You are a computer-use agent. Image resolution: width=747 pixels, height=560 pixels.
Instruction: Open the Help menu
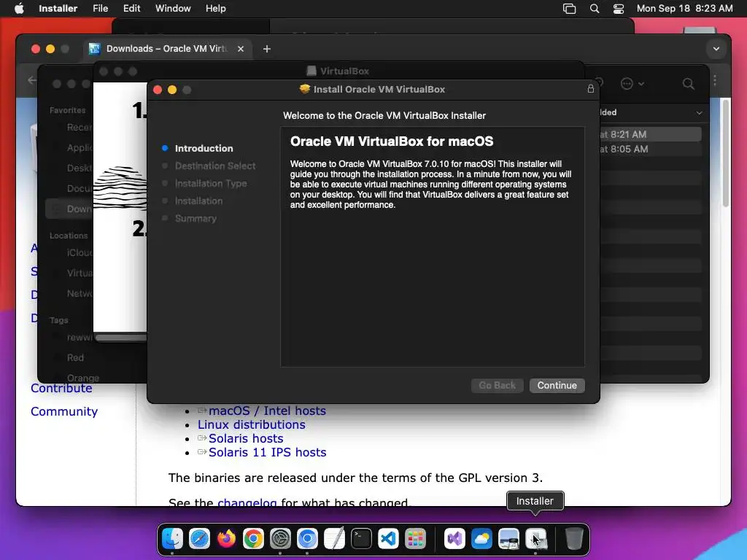(215, 9)
